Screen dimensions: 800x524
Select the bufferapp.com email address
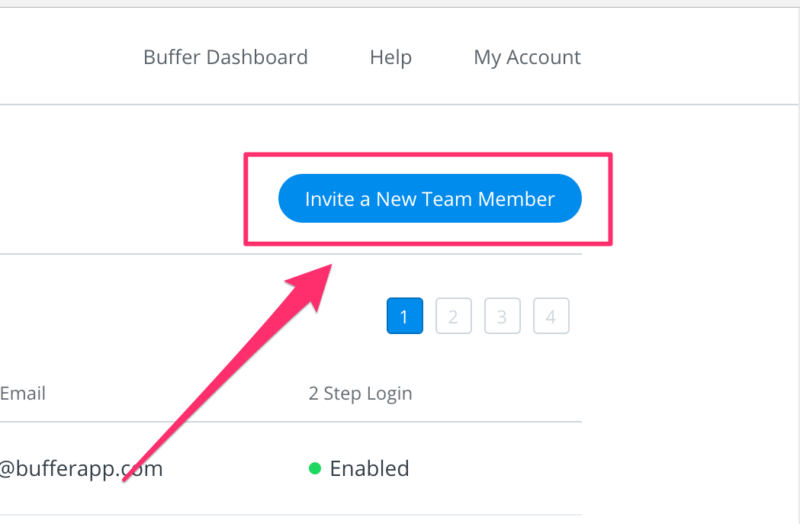[x=80, y=468]
